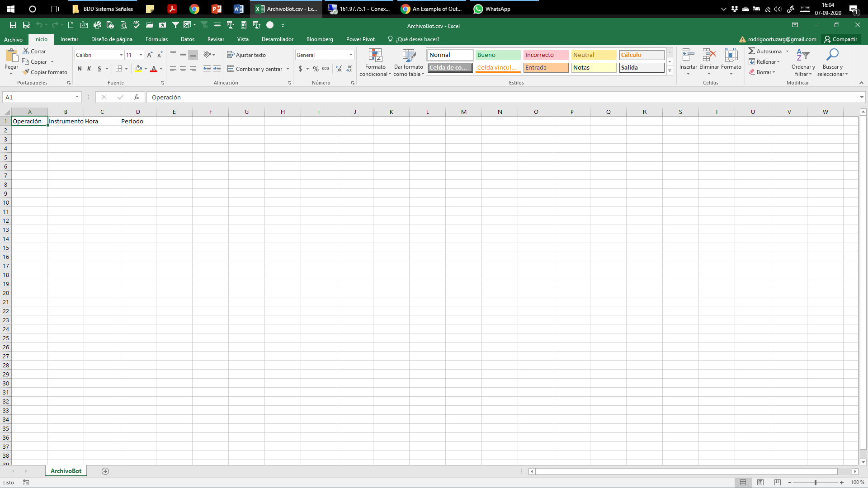Align text left in Alineación group
Image resolution: width=868 pixels, height=488 pixels.
click(x=173, y=69)
